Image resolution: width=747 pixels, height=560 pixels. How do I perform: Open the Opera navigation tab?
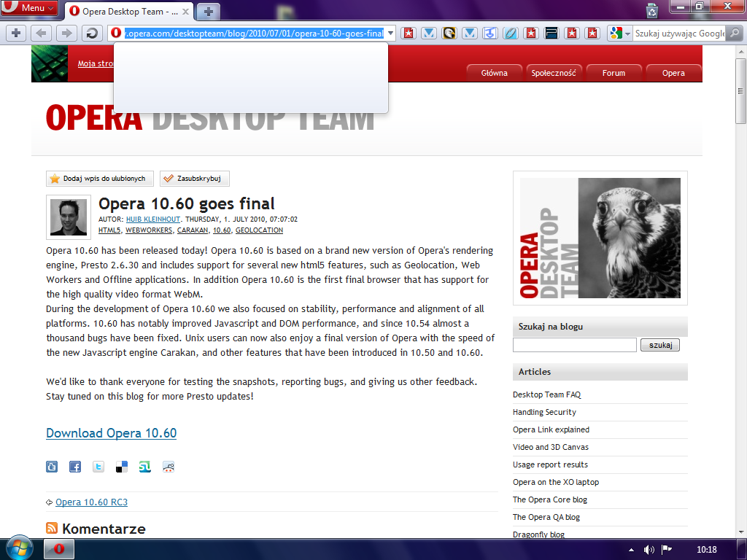(x=673, y=73)
